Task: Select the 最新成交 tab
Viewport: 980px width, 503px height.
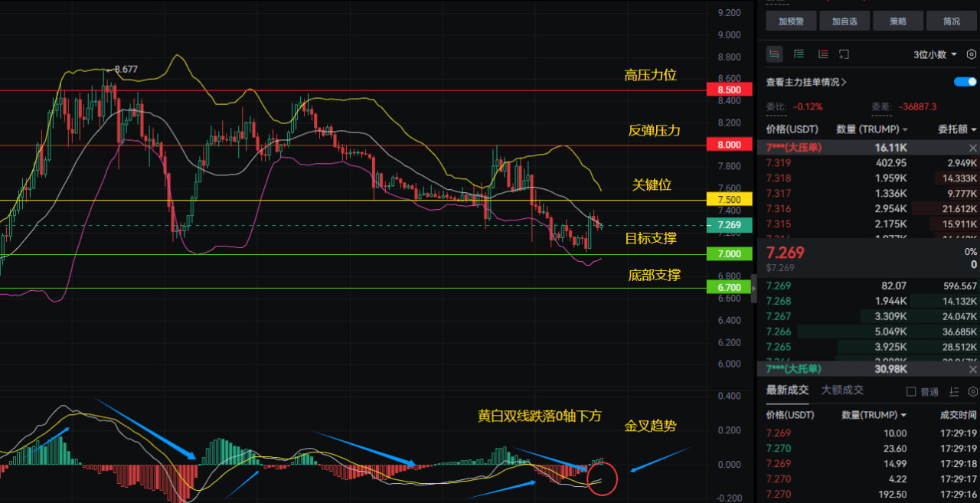Action: (x=787, y=390)
